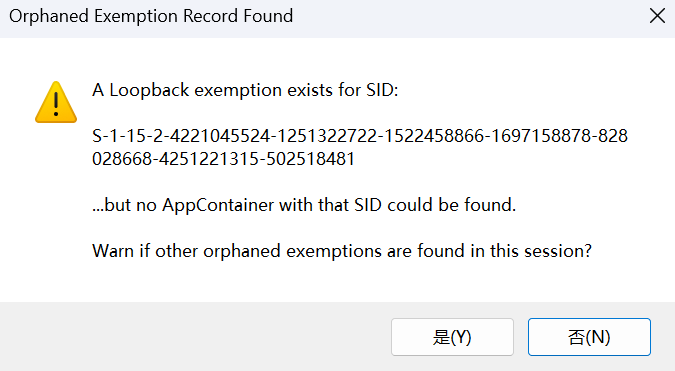The width and height of the screenshot is (675, 371).
Task: Click the yellow warning triangle icon
Action: coord(56,102)
